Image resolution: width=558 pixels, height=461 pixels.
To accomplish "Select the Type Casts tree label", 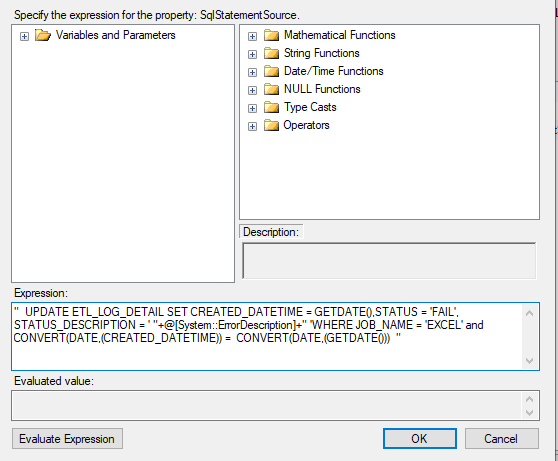I will point(310,107).
